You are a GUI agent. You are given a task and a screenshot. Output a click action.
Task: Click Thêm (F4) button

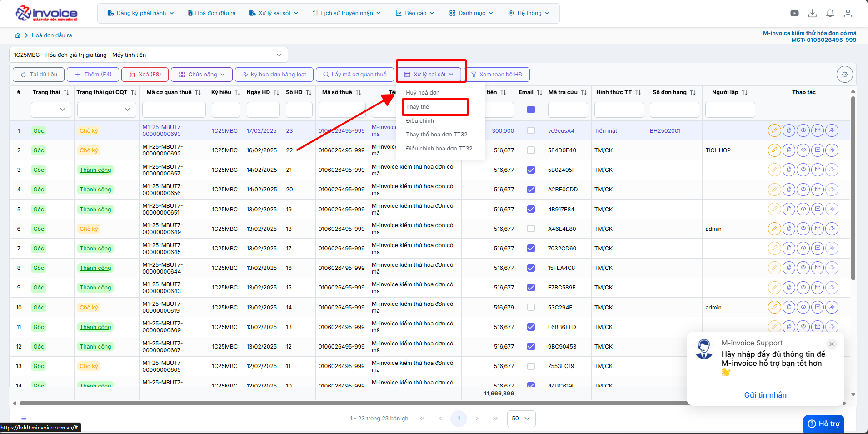(93, 75)
